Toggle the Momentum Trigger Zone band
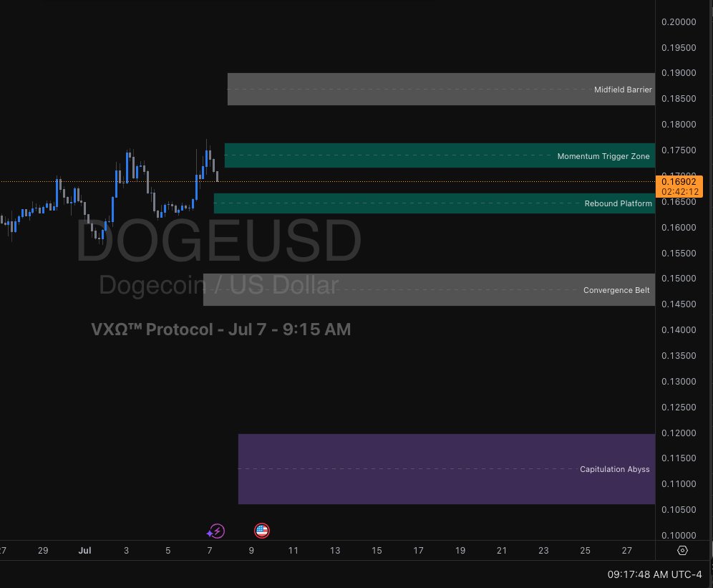The width and height of the screenshot is (713, 588). (x=603, y=156)
